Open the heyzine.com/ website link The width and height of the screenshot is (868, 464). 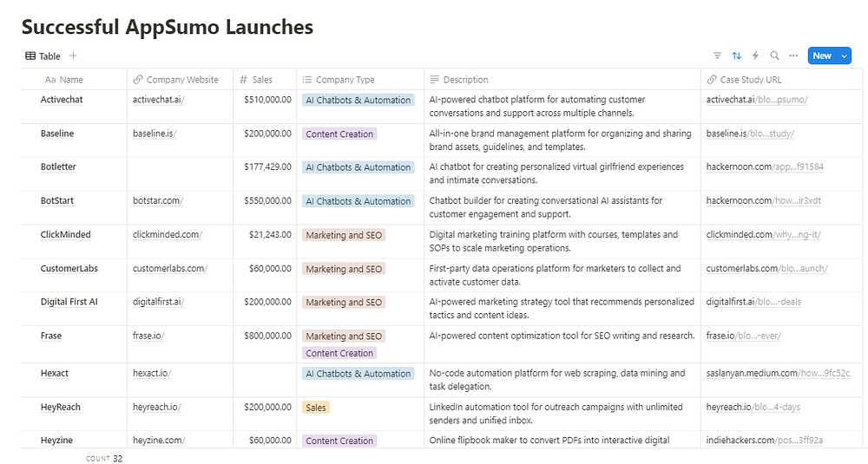point(159,441)
